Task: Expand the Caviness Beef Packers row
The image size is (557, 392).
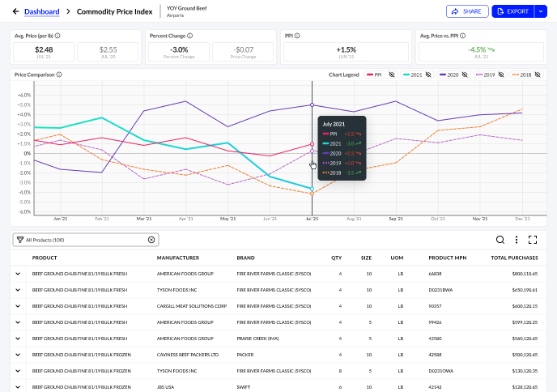Action: [18, 355]
